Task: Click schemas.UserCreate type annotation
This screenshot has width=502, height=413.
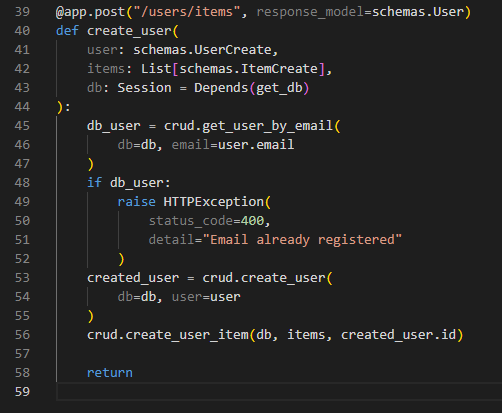Action: click(x=202, y=50)
